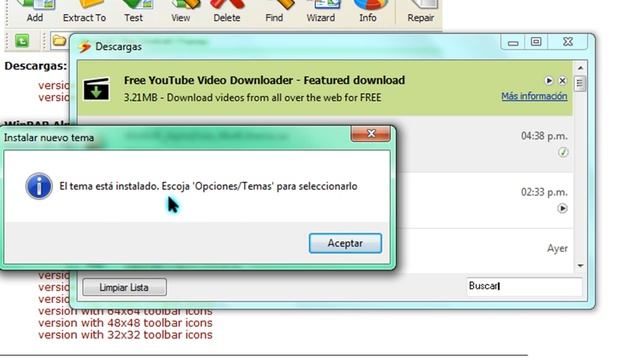Screen dimensions: 640x360
Task: Click the green check icon under 04:38 p.m.
Action: click(563, 152)
